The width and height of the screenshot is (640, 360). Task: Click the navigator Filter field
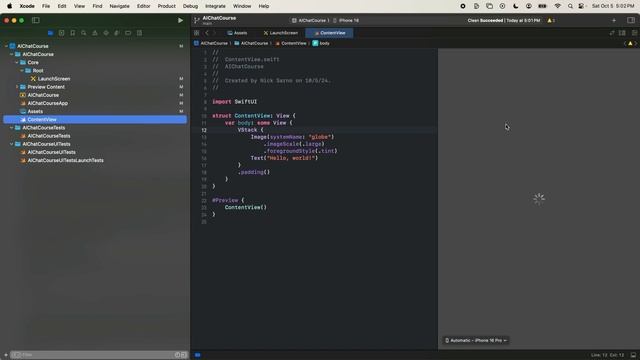(98, 355)
